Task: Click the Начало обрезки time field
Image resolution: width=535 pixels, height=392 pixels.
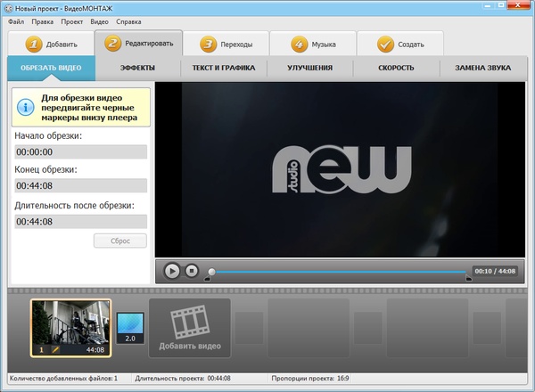Action: click(x=80, y=152)
